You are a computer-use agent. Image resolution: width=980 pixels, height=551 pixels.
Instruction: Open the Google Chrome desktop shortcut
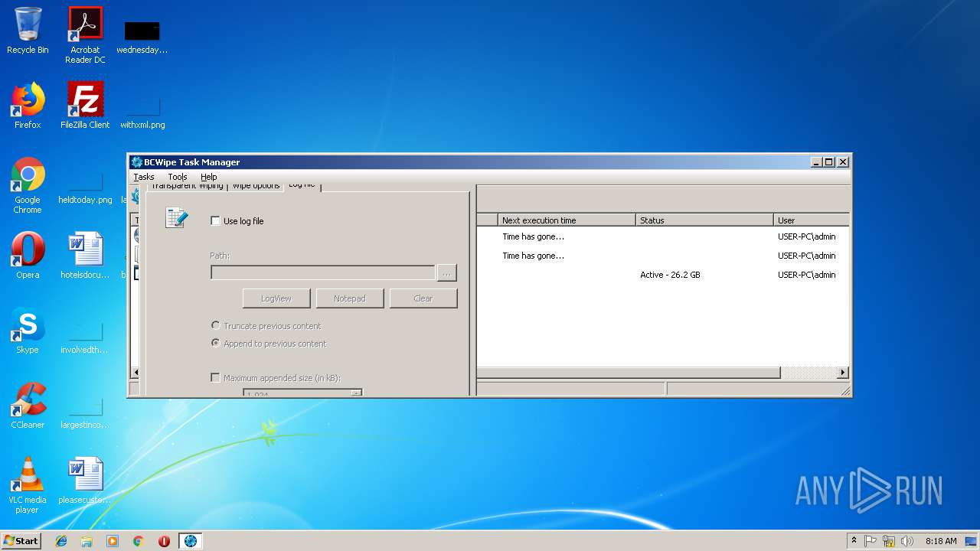[28, 185]
